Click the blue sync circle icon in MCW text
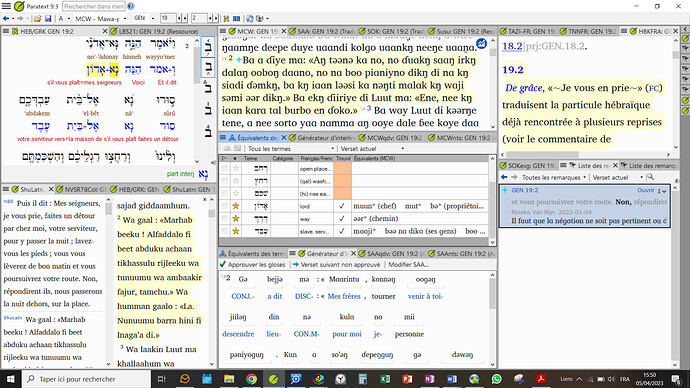690x388 pixels. (x=481, y=44)
